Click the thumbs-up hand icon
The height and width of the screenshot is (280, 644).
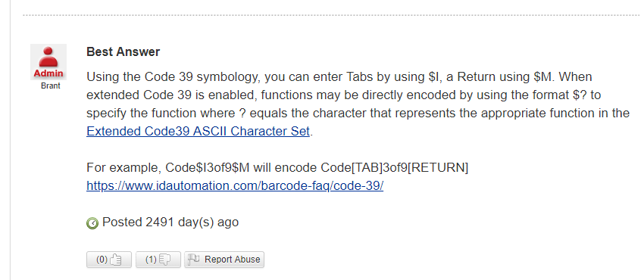pyautogui.click(x=116, y=260)
